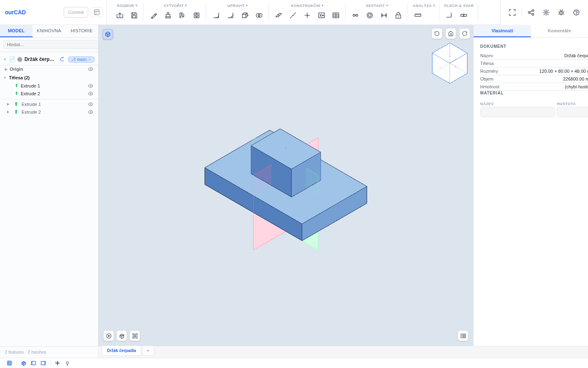Screen dimensions: 588x368
Task: Click the Hledat search field
Action: (x=51, y=45)
